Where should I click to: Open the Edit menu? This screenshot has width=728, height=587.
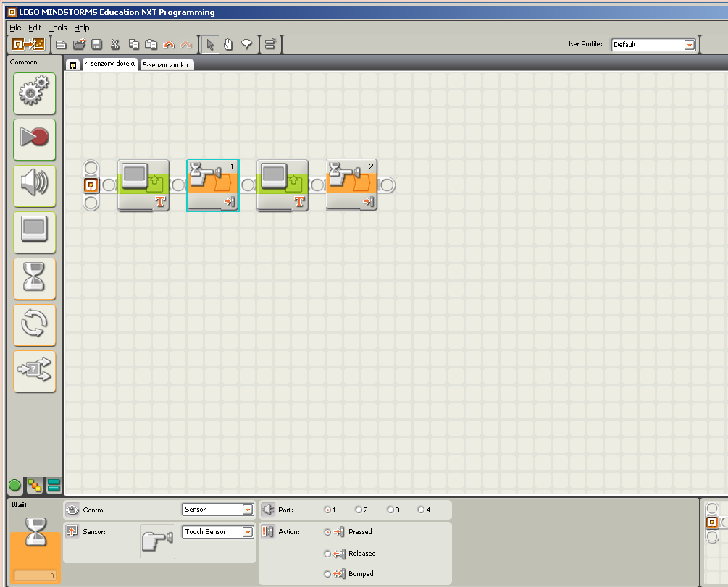pos(35,28)
